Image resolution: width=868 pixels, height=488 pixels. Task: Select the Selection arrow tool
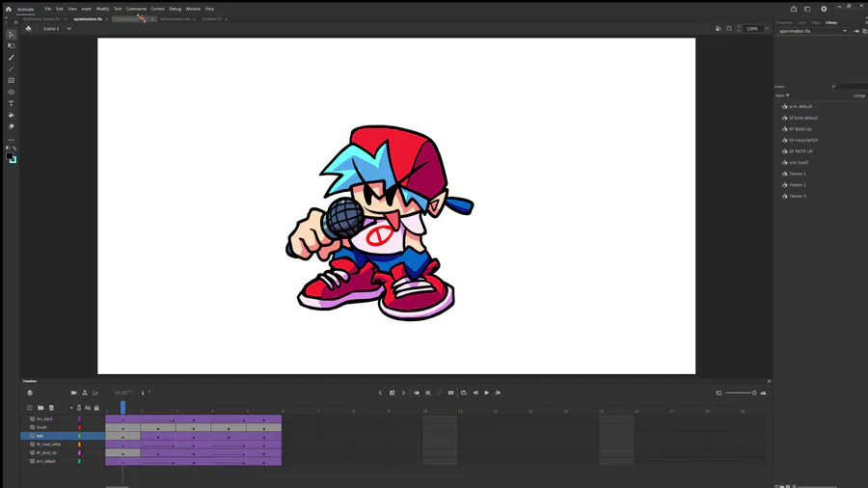click(11, 35)
